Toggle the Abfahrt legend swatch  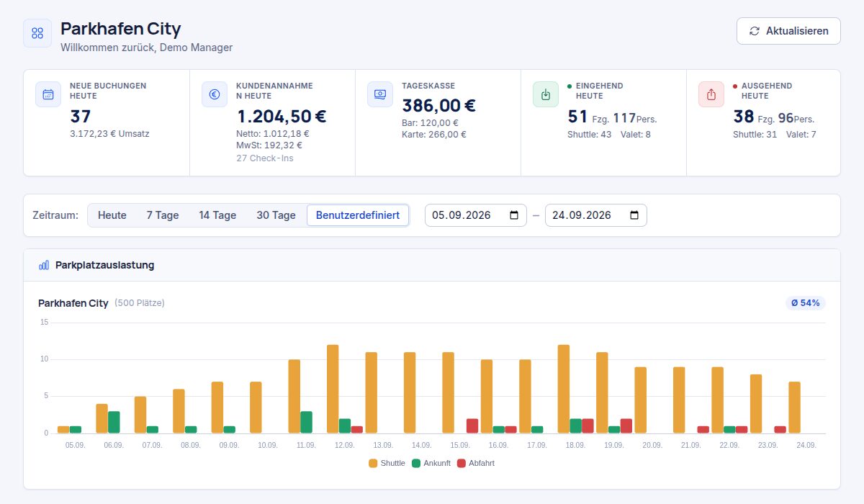tap(462, 464)
